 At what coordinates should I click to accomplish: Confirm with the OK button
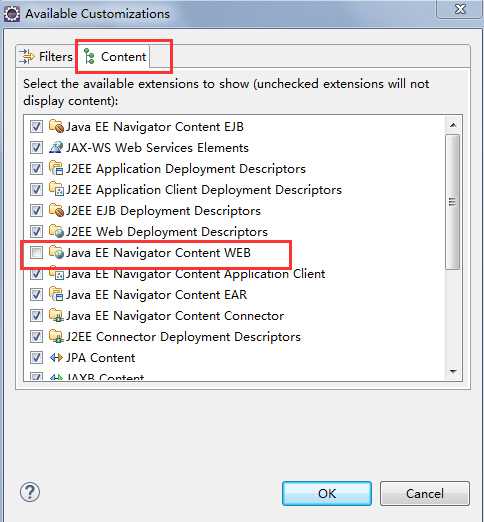pos(327,493)
